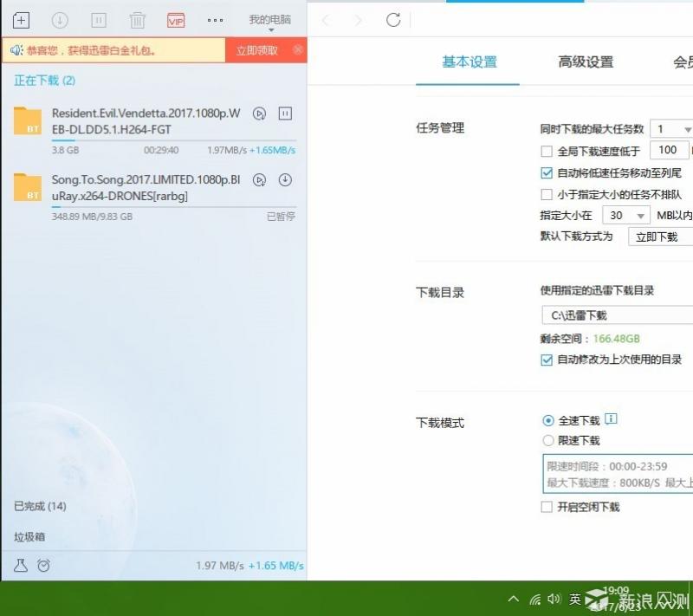
Task: Open the 垃圾箱 section
Action: click(29, 536)
